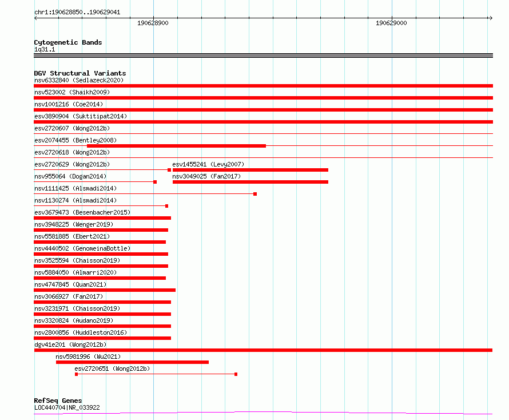Viewport: 509px width, 420px height.
Task: Select esv2720651 (Wong2012b) variant label
Action: pos(112,369)
